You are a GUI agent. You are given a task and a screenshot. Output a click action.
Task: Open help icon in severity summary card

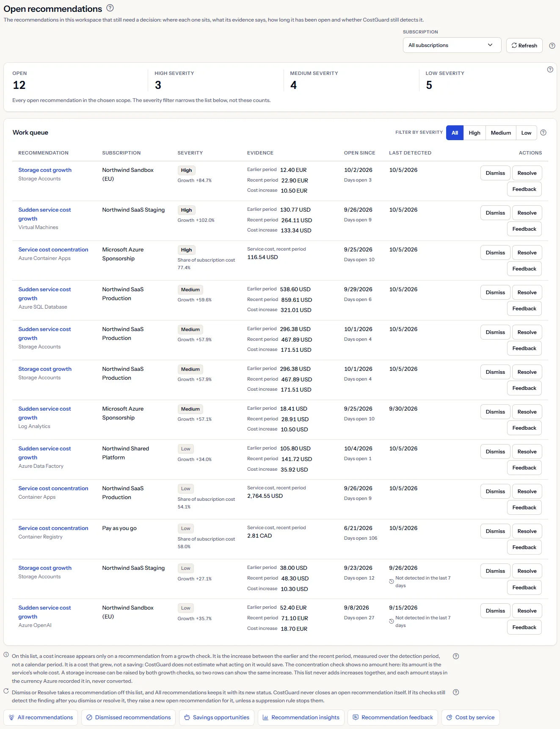coord(550,69)
